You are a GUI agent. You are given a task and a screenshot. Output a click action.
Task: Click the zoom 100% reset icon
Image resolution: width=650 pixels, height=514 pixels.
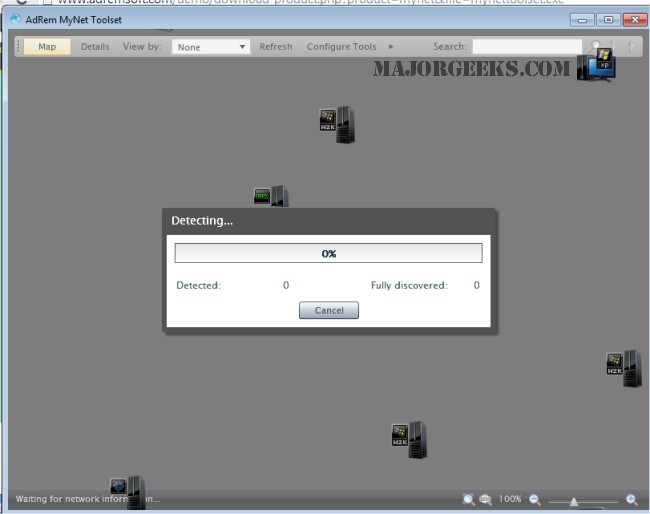click(485, 499)
